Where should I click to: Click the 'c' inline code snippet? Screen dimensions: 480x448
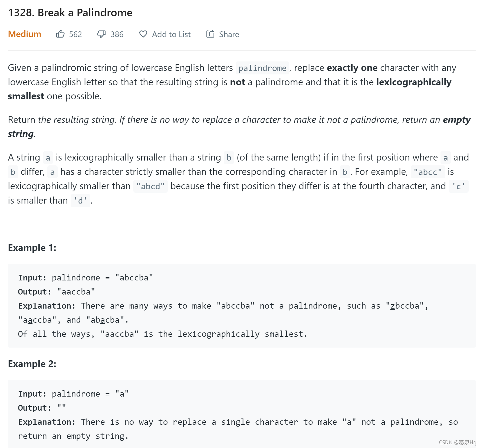pos(458,186)
